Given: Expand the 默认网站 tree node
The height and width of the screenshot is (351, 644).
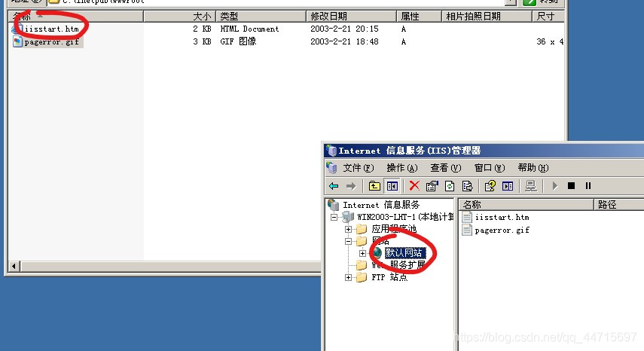Looking at the screenshot, I should pos(362,253).
